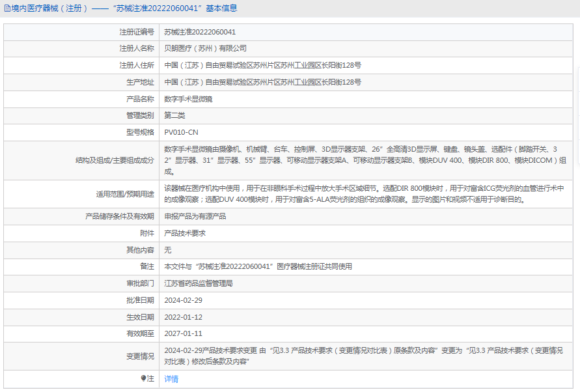Screen dimensions: 580x392
Task: Click the 管理类别 row label
Action: [x=140, y=115]
